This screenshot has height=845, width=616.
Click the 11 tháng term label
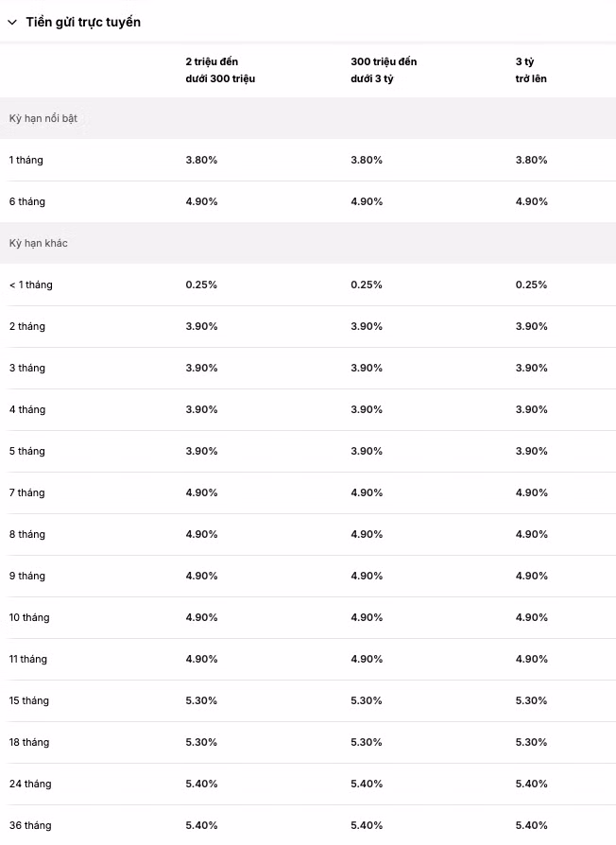(x=29, y=659)
